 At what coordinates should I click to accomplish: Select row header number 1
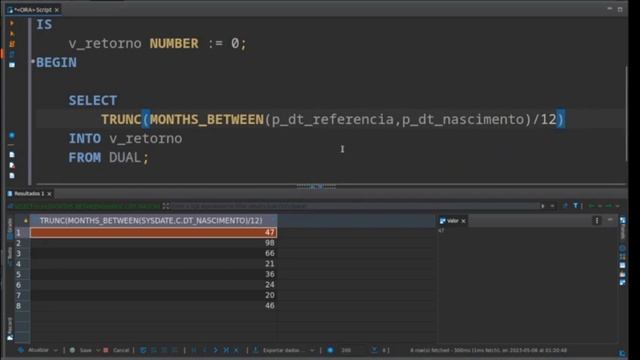coord(22,233)
